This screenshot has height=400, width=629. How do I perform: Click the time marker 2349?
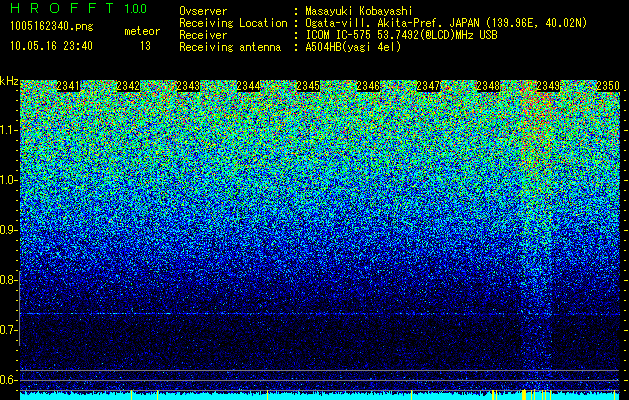point(548,86)
